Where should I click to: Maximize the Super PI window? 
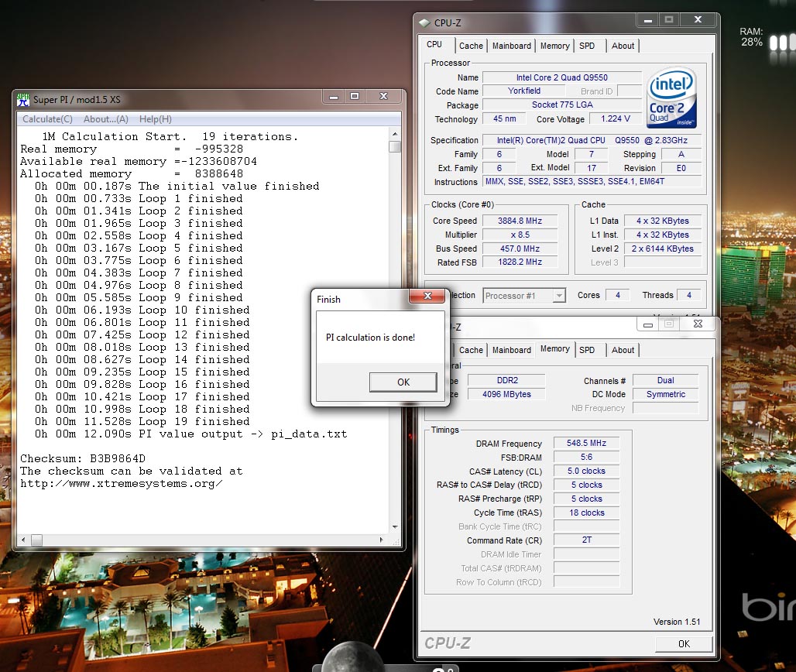coord(355,97)
